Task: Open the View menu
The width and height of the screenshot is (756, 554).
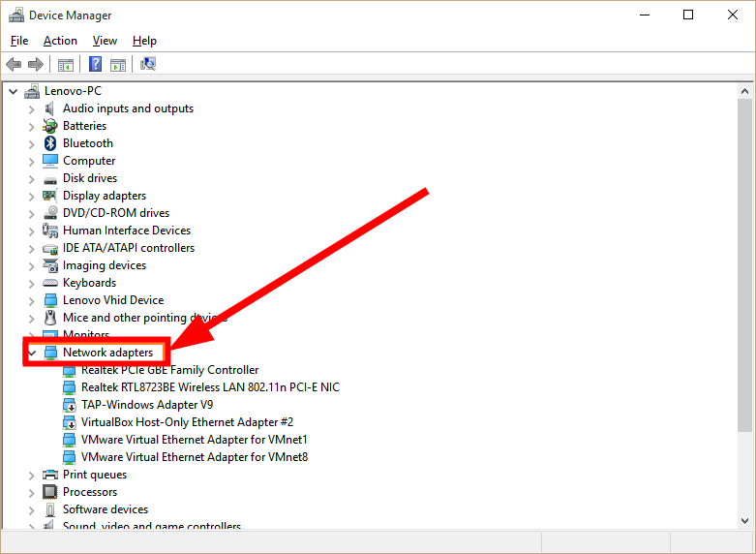Action: 105,41
